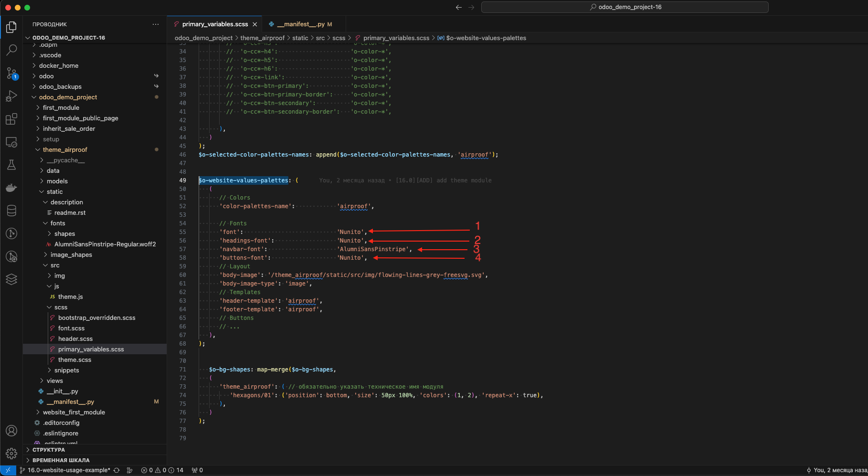Open AlumniSansPinstripe-Regular.woff2 font file
The width and height of the screenshot is (868, 476).
(x=95, y=244)
